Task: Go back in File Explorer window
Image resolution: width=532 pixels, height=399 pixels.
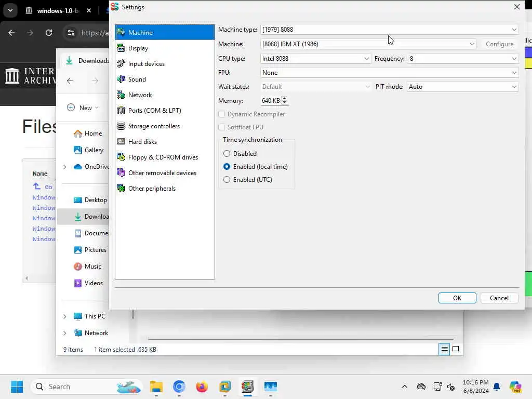Action: pos(70,81)
